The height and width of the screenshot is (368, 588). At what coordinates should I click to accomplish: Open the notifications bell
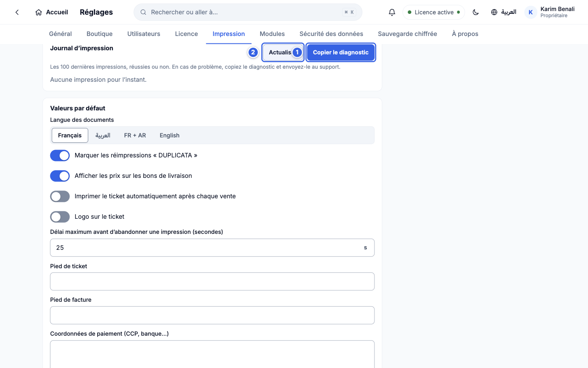(x=392, y=12)
